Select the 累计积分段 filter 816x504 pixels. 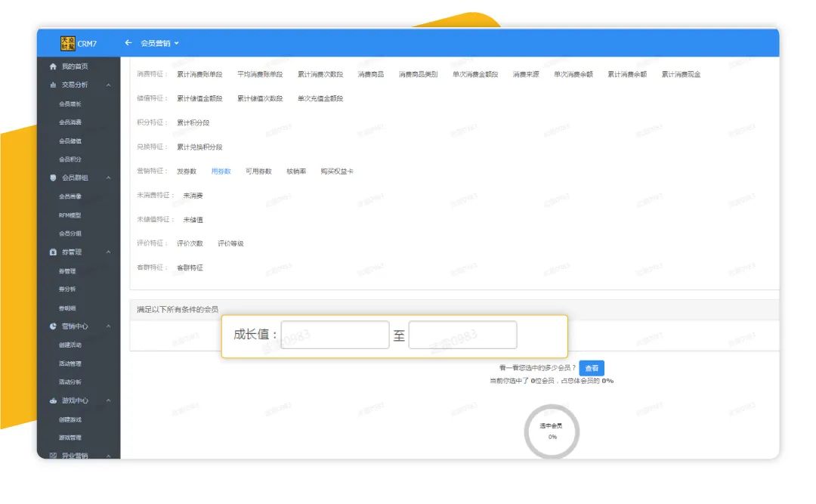[x=193, y=123]
